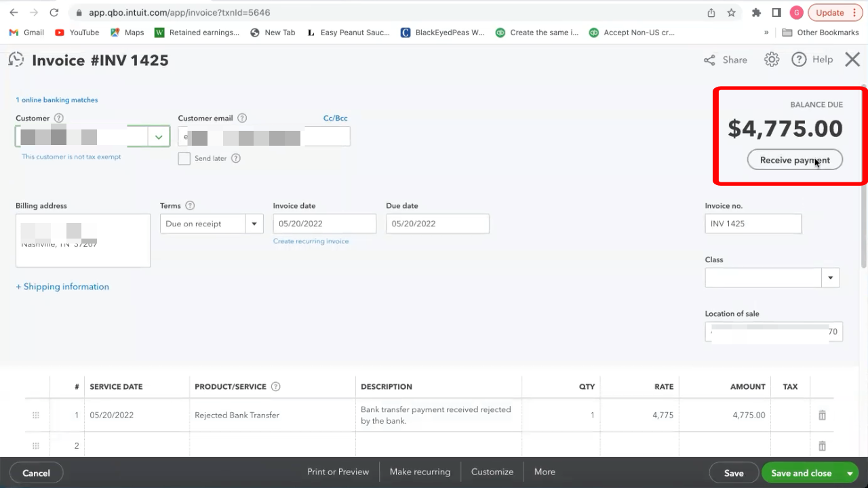
Task: Grab the row 1 drag handle icon
Action: click(36, 415)
